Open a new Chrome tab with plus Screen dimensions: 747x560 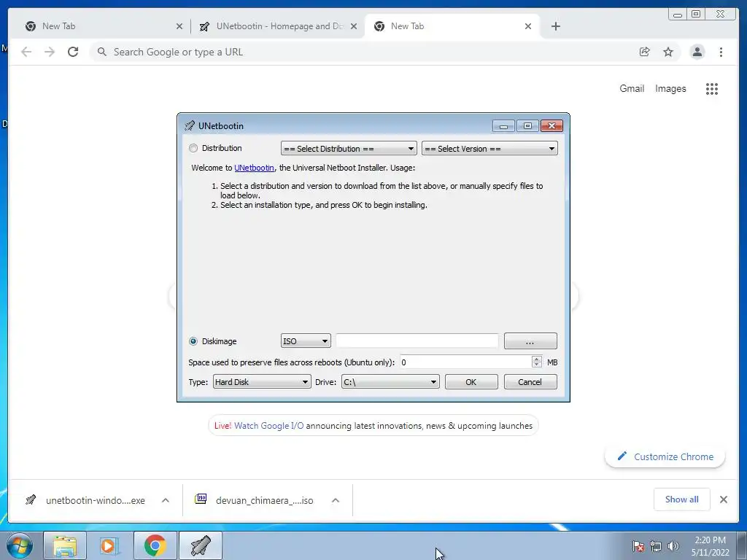555,27
